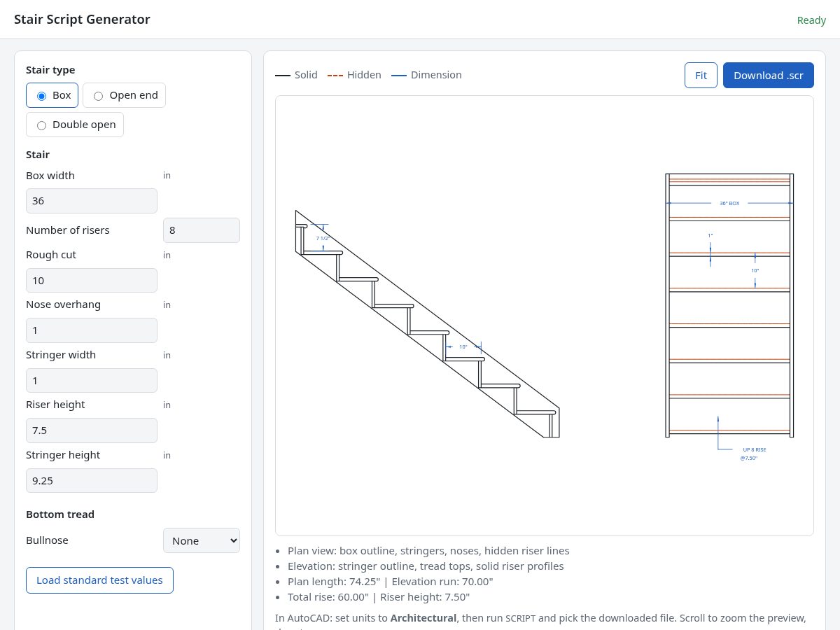Focus the Rough cut input field

click(92, 280)
